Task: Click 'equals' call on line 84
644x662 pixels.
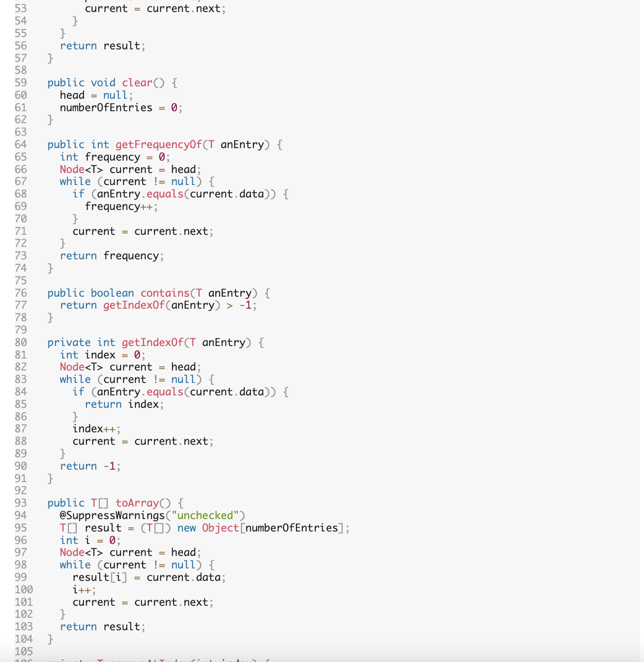Action: pos(165,392)
